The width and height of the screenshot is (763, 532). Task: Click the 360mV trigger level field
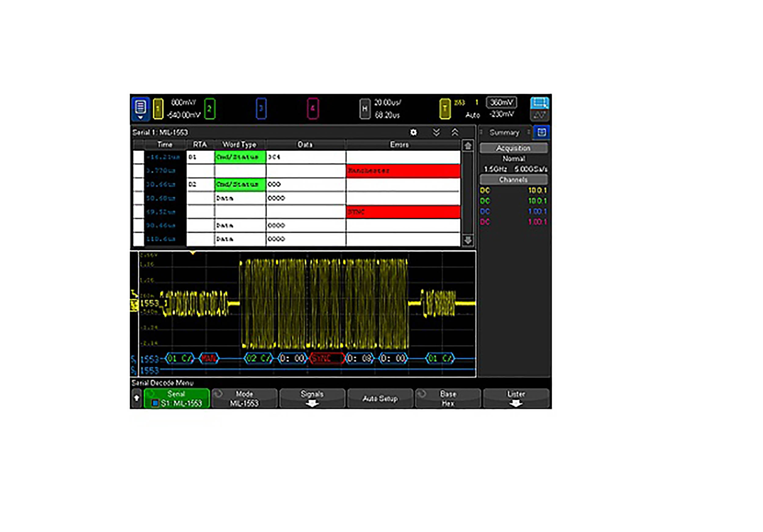tap(501, 102)
